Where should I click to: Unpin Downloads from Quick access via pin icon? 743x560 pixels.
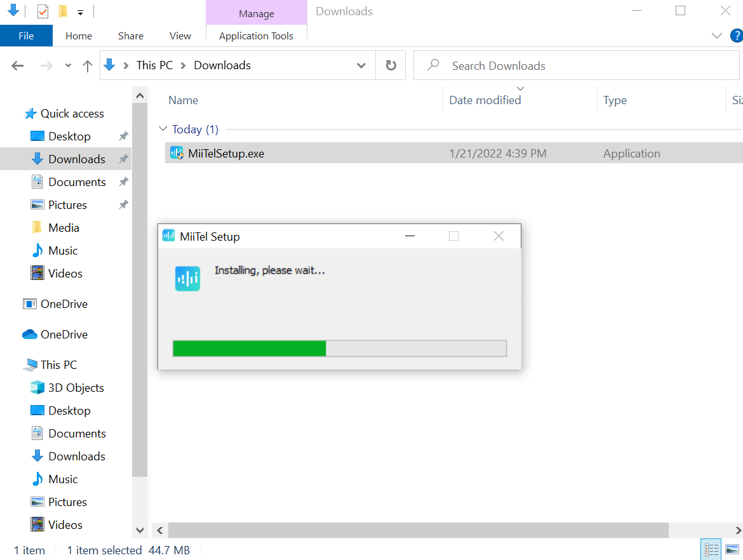coord(124,159)
